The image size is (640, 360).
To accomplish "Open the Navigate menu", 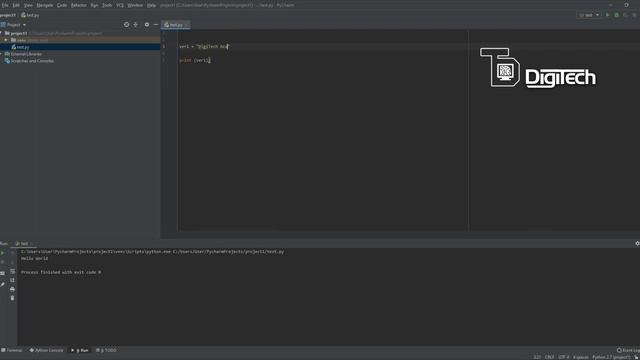I will 45,5.
